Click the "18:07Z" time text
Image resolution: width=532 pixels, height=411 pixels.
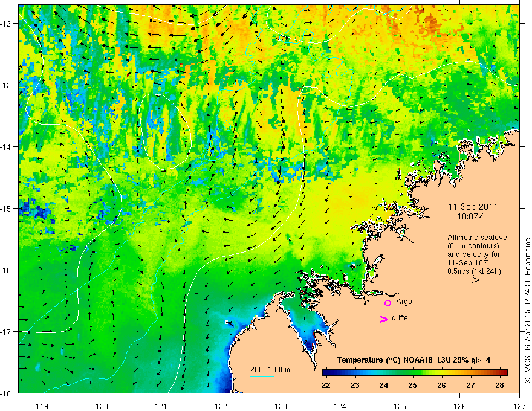pos(470,216)
